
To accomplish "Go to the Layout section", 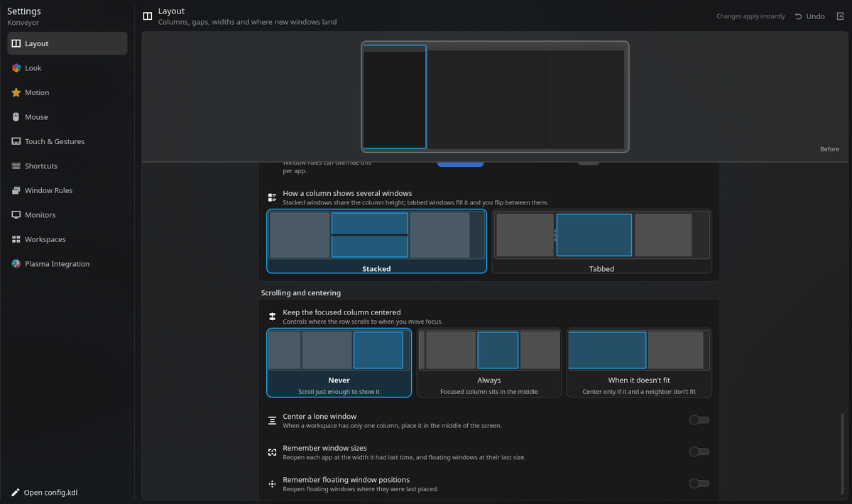I will (67, 43).
